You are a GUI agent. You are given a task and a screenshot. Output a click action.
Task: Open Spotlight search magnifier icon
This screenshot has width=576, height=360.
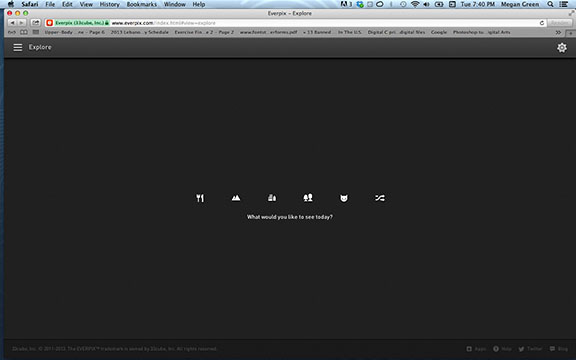click(550, 4)
